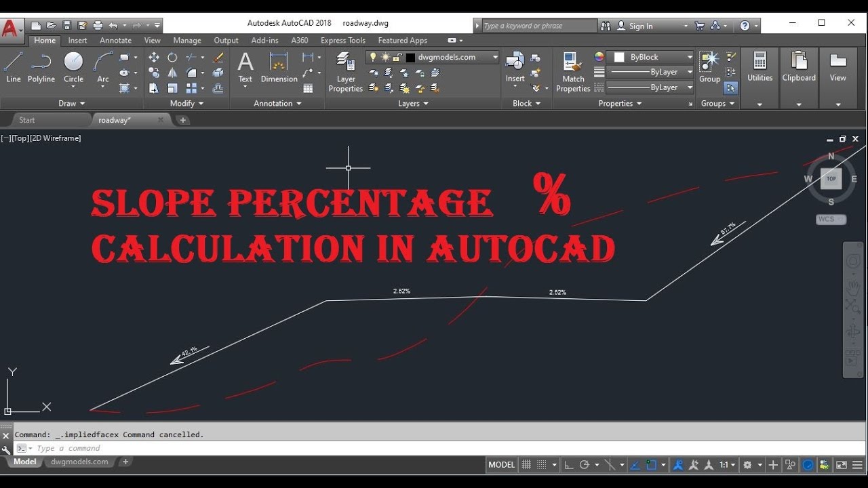Click the keyword search field

pos(539,26)
